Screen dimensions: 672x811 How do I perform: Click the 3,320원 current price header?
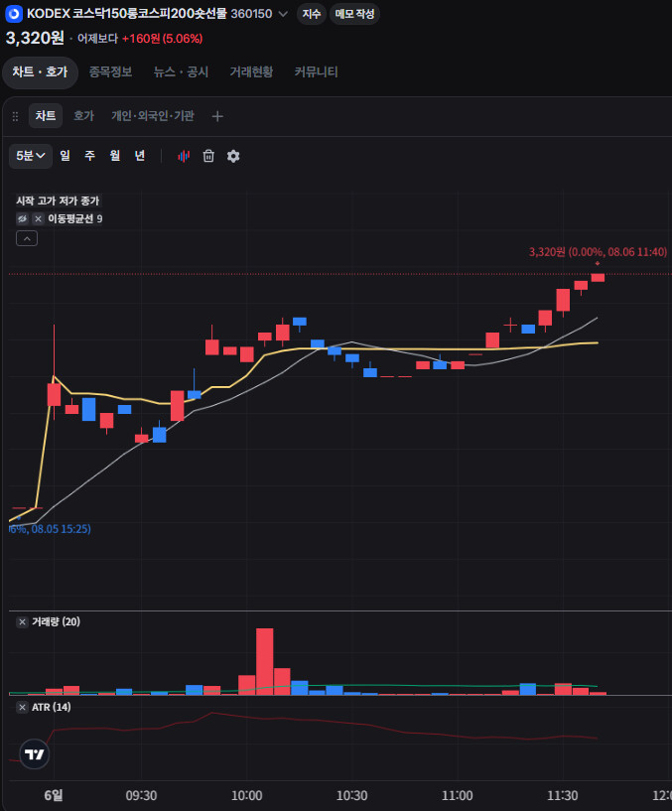(x=35, y=38)
